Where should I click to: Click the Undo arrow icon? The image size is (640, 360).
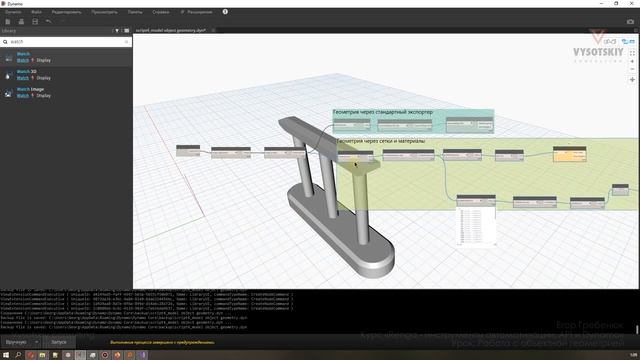[x=49, y=21]
